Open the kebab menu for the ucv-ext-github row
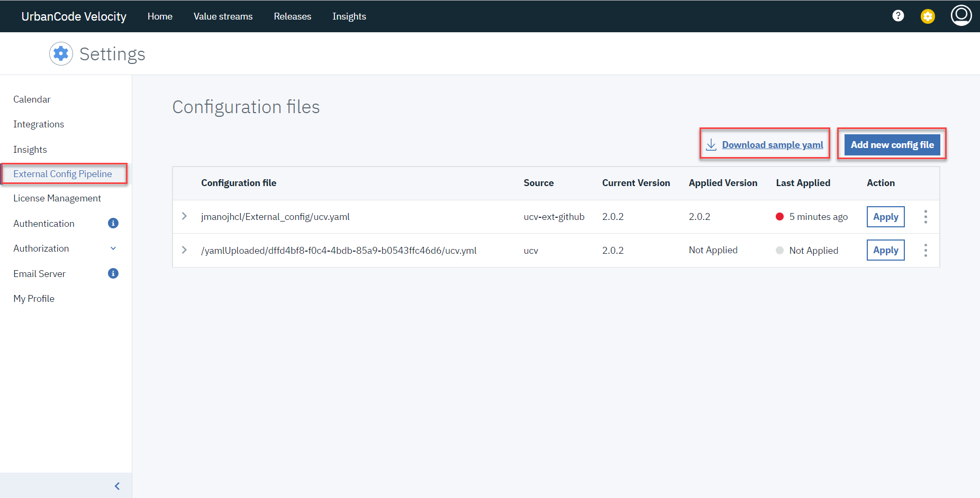 [925, 217]
